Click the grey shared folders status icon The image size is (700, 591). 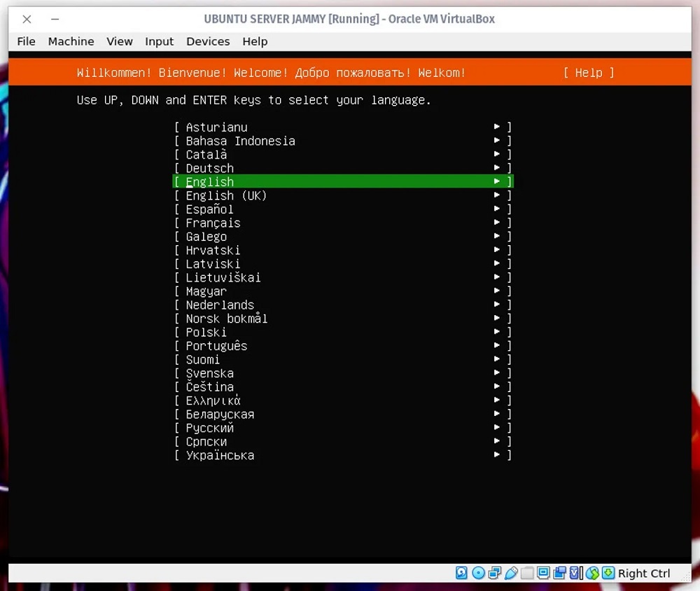pyautogui.click(x=527, y=573)
